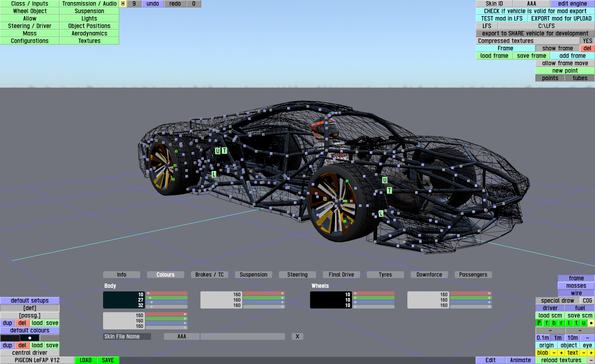The height and width of the screenshot is (364, 595).
Task: Open the Downforce setup tab
Action: 429,275
